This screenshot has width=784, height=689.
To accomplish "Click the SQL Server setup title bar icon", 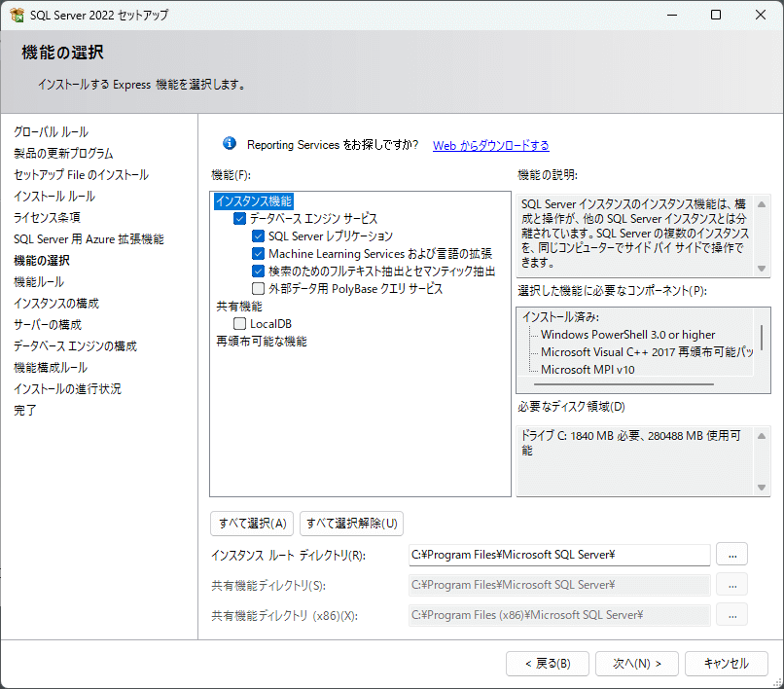I will 17,15.
